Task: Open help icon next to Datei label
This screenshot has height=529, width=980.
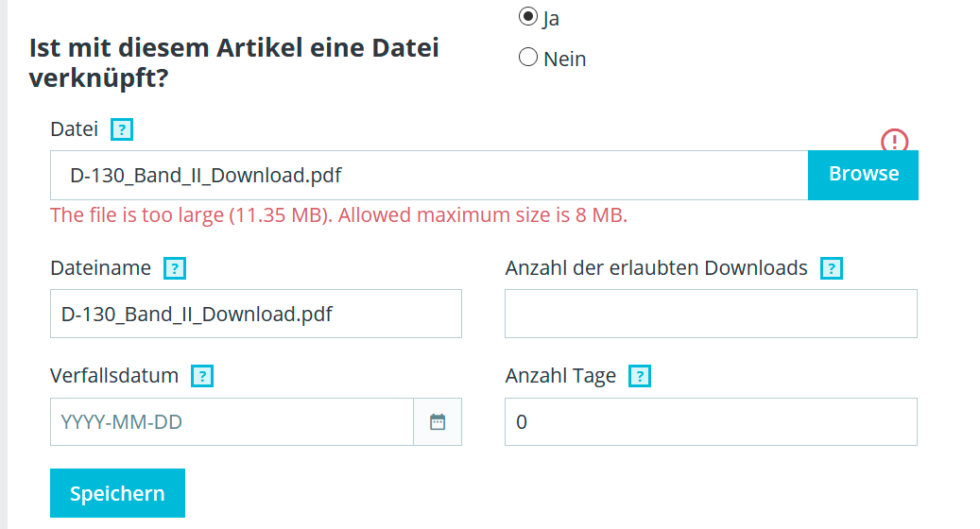Action: 122,130
